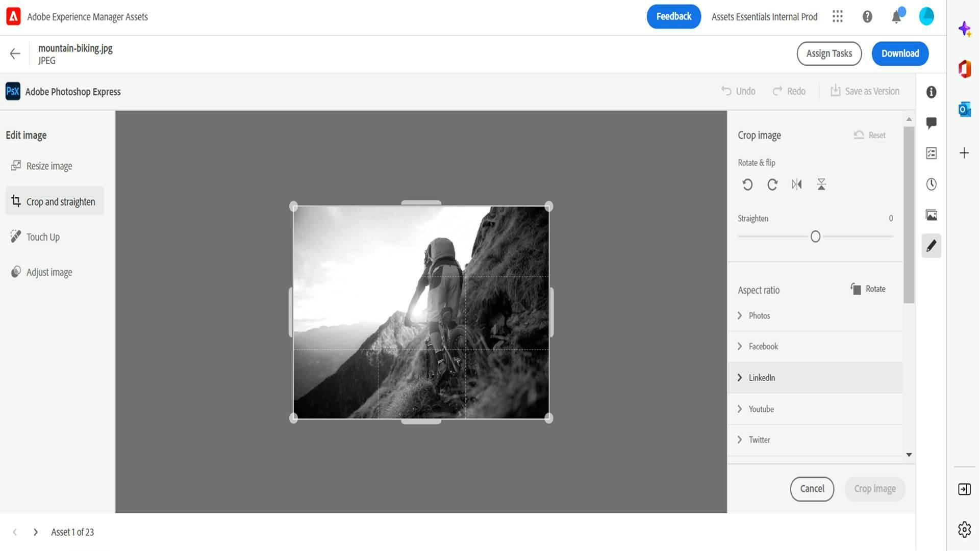Rotate the crop aspect ratio orientation

(868, 289)
